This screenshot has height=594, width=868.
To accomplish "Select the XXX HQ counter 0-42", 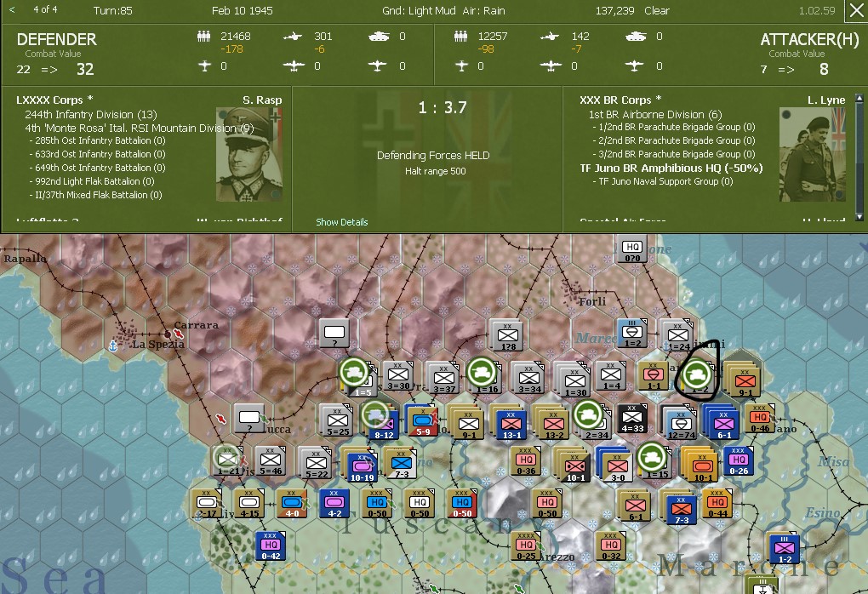I will [271, 547].
